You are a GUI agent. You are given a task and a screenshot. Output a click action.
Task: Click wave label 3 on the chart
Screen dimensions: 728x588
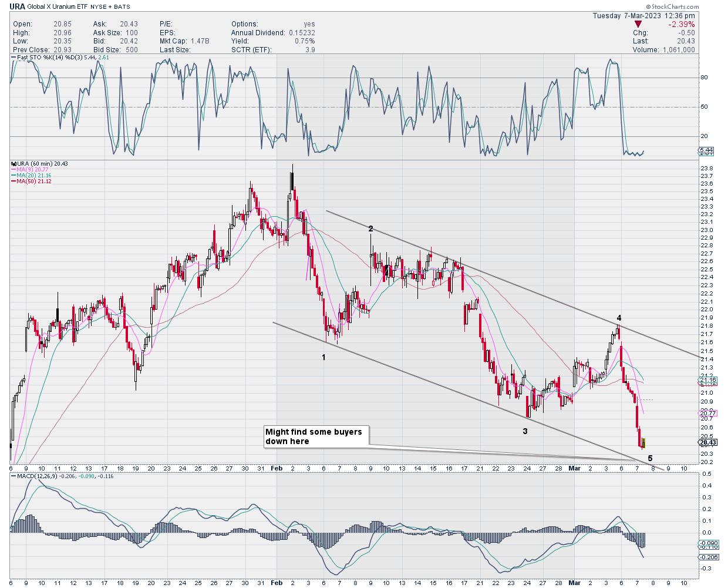[x=525, y=431]
